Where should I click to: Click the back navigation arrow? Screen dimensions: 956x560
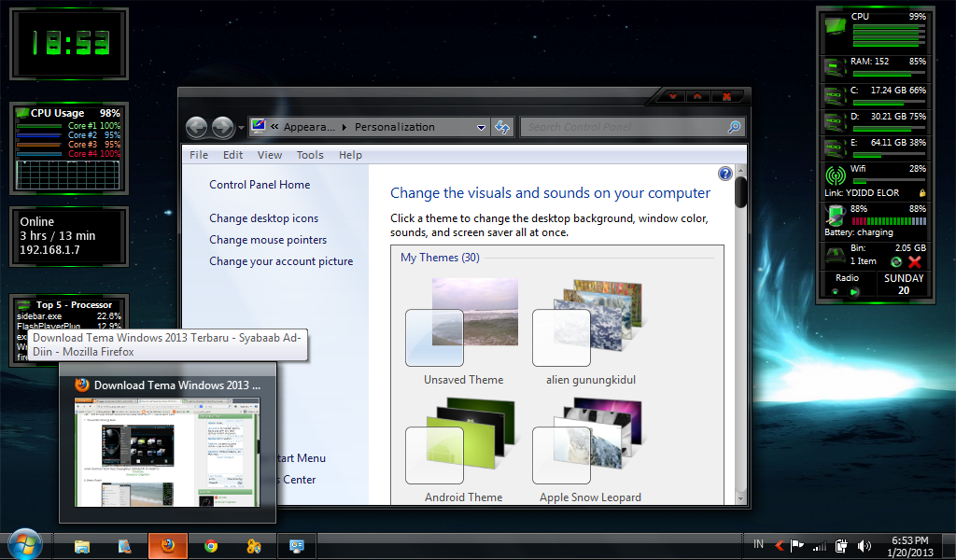(x=197, y=127)
